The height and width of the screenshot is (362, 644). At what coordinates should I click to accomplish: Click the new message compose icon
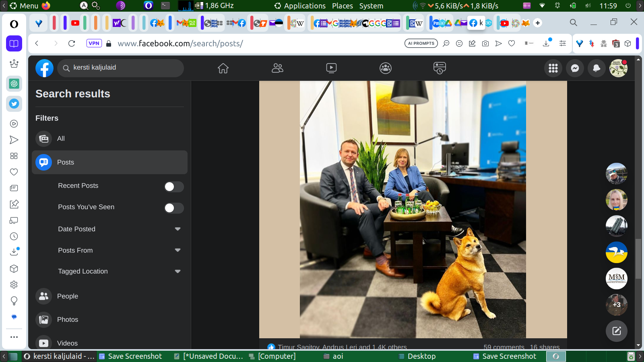pyautogui.click(x=616, y=331)
